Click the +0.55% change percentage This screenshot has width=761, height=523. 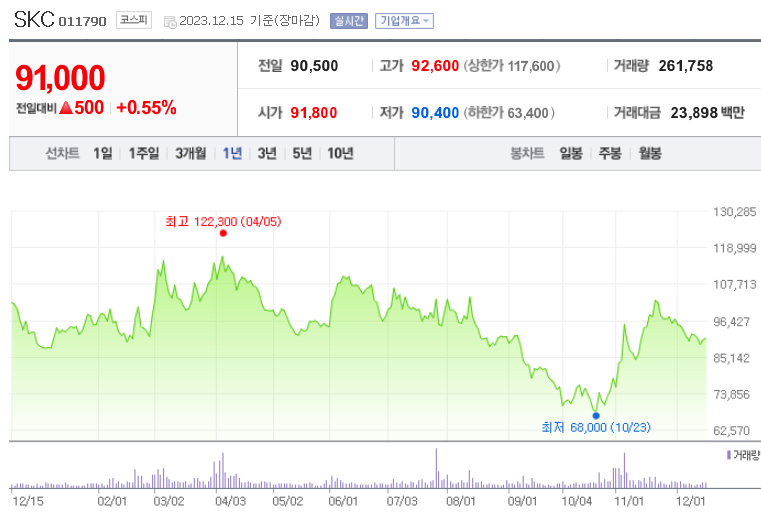[146, 108]
